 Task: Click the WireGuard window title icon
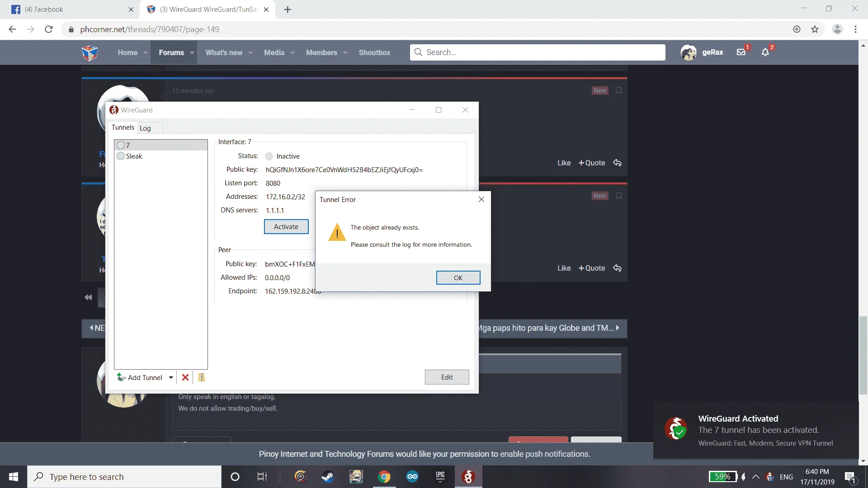pos(114,110)
